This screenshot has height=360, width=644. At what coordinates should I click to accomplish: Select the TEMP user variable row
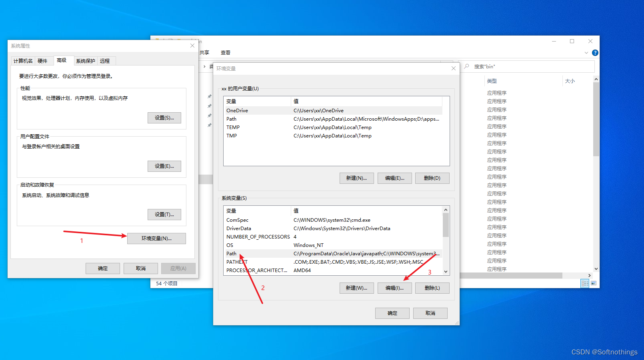pos(333,127)
